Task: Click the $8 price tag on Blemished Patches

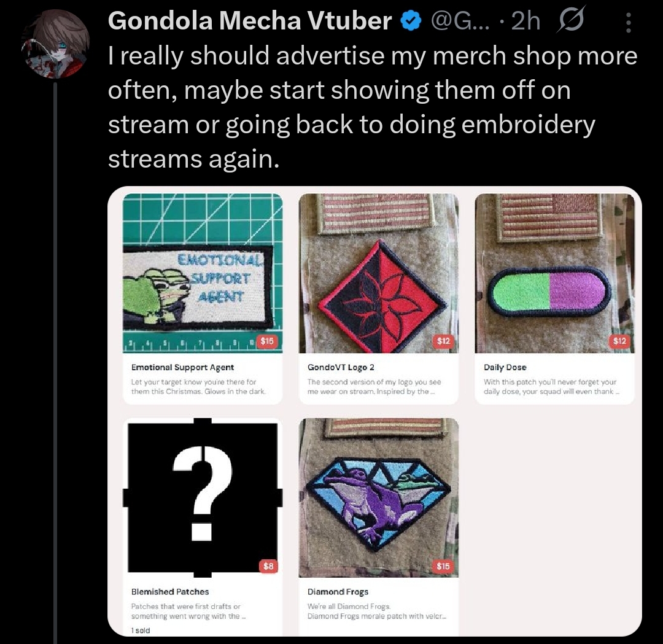Action: (268, 566)
